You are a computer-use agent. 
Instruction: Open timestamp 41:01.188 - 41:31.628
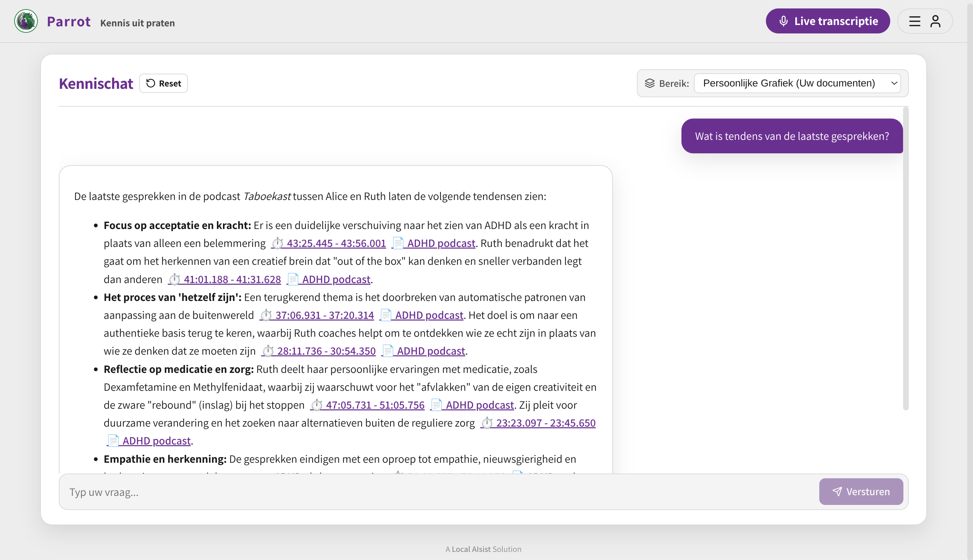(225, 279)
